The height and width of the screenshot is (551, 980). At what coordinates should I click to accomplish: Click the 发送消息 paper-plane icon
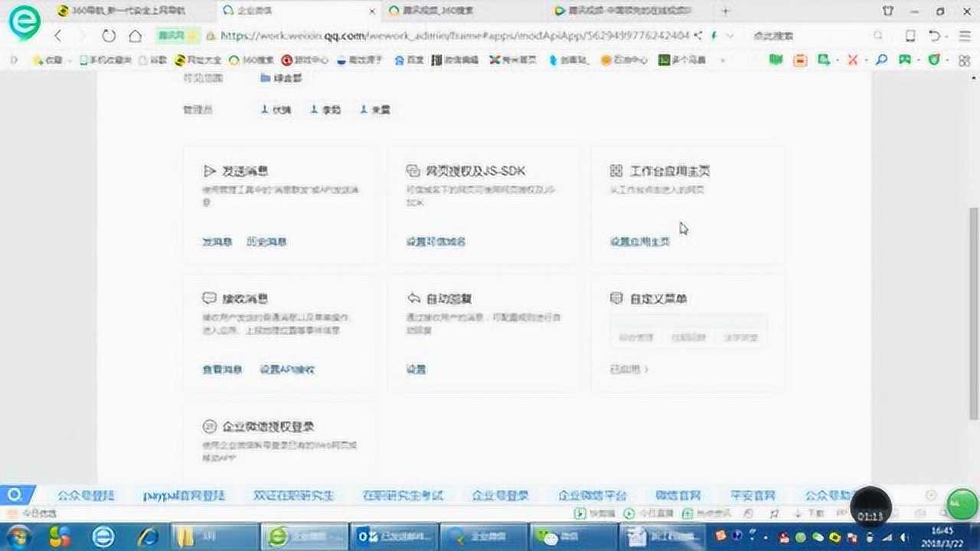tap(209, 171)
